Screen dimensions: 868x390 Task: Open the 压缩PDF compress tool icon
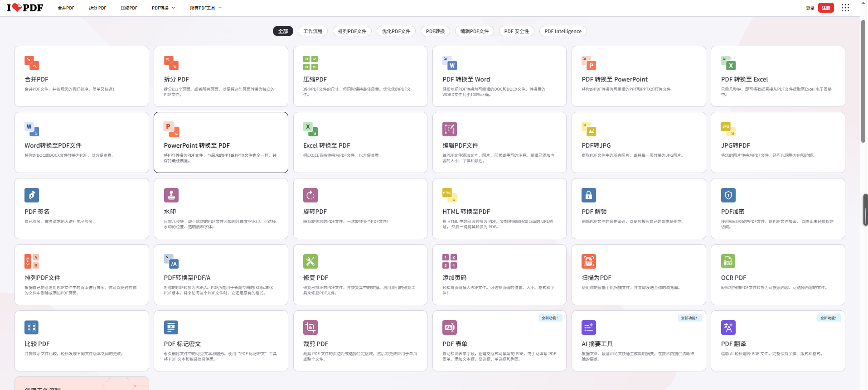[x=310, y=63]
